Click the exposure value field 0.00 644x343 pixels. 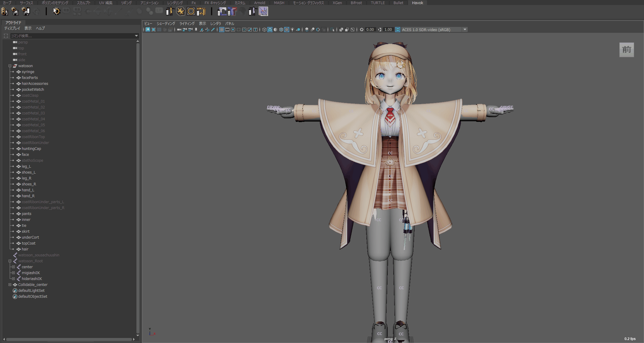[370, 30]
